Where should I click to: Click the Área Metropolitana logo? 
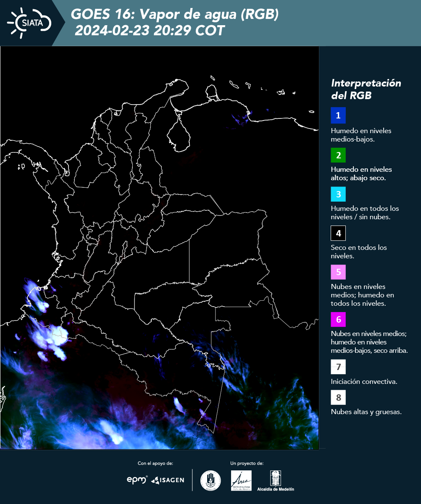[x=241, y=480]
